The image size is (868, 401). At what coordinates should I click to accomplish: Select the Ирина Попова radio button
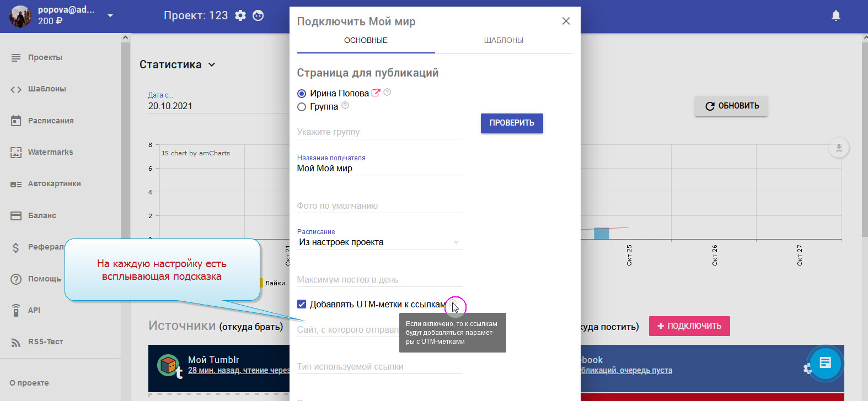coord(302,94)
